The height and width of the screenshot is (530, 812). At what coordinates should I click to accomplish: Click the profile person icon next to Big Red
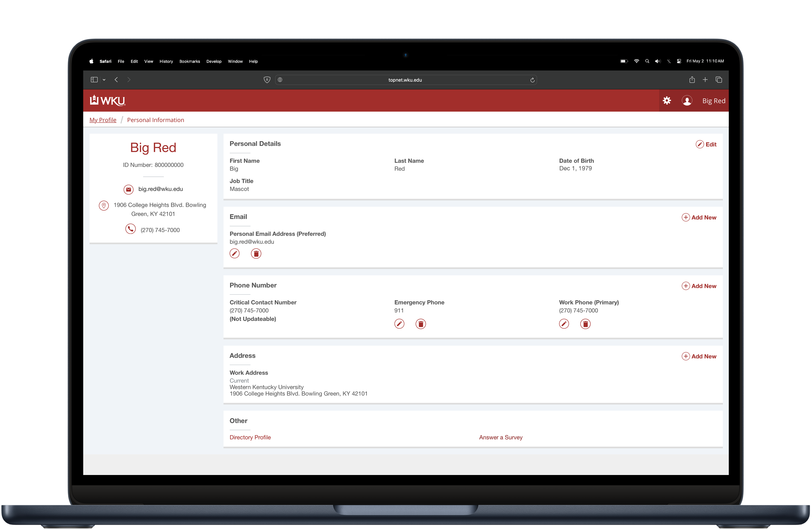(687, 101)
